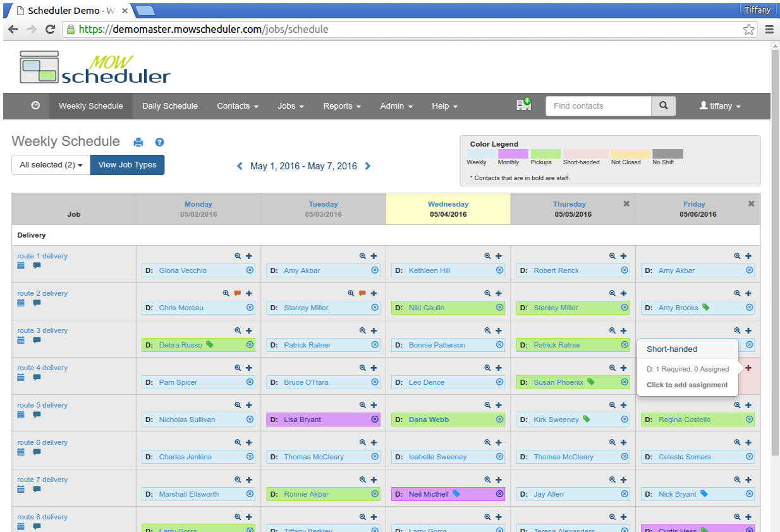
Task: Click orange note icon on Monday route 2
Action: pos(237,293)
